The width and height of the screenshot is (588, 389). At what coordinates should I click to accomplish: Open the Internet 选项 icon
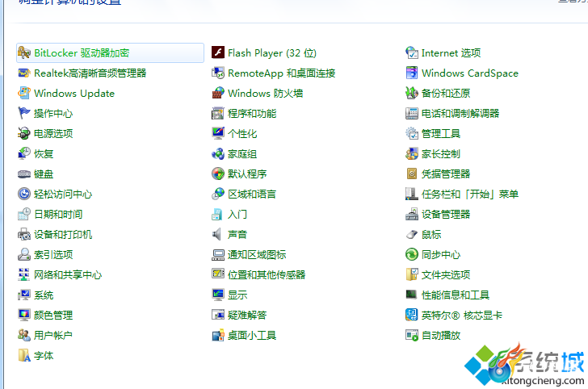[x=412, y=52]
